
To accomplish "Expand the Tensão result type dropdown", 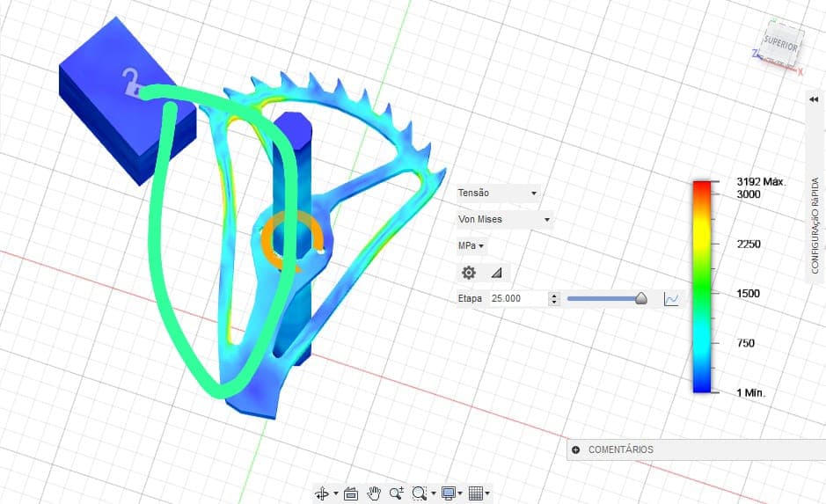I will coord(498,193).
